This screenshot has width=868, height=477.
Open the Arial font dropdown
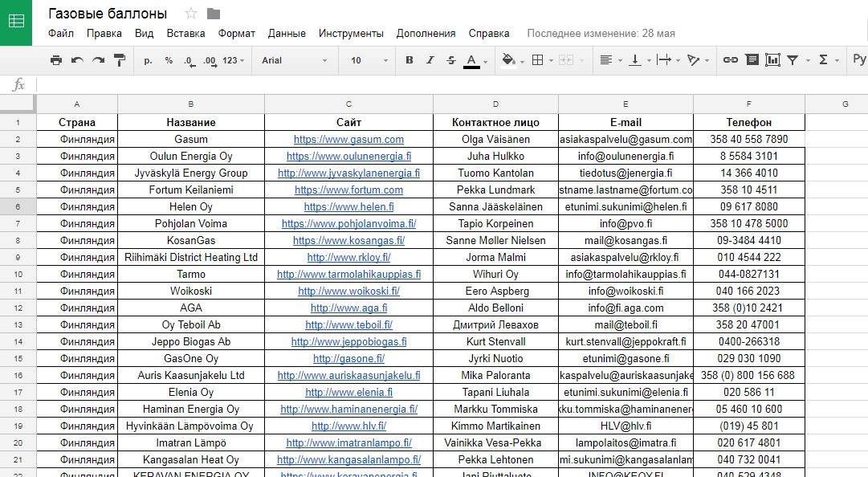(x=294, y=60)
